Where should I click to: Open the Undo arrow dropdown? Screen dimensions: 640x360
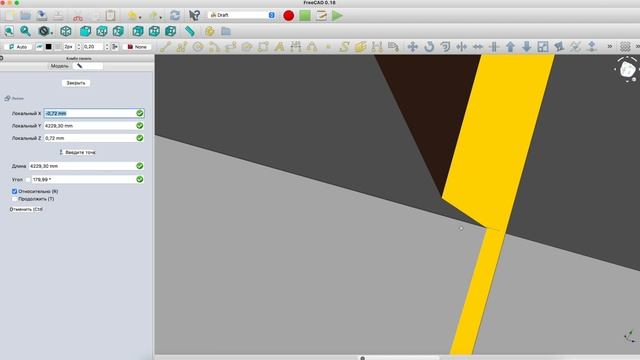(x=140, y=17)
